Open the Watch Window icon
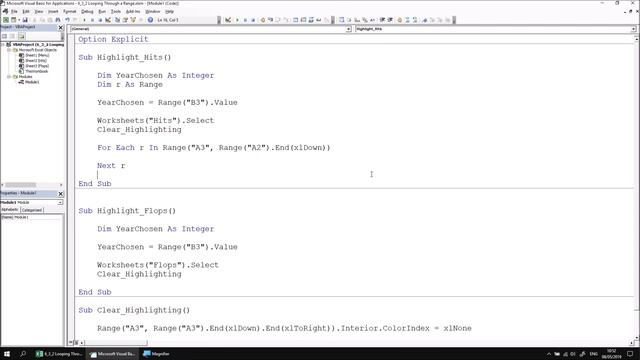The width and height of the screenshot is (640, 360). tap(311, 20)
